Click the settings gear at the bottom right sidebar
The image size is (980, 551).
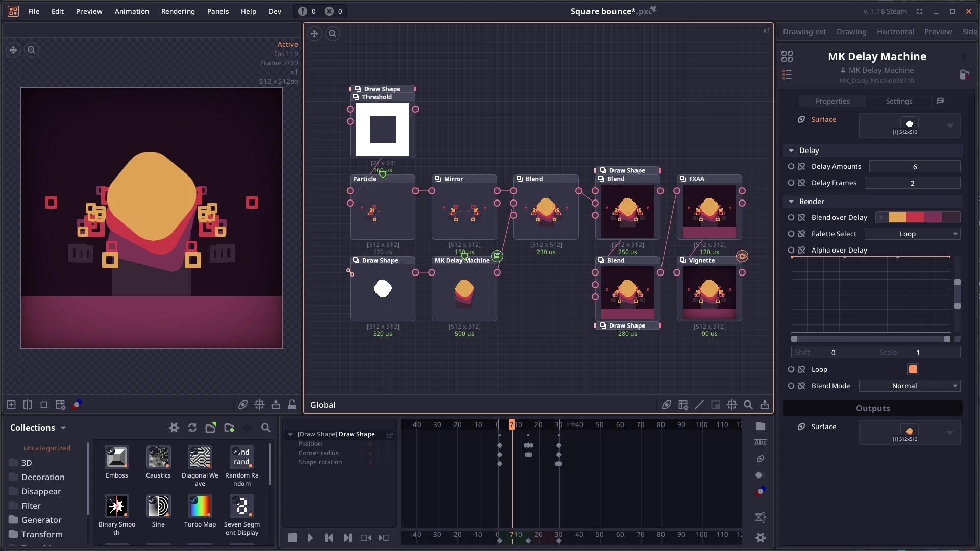(760, 538)
